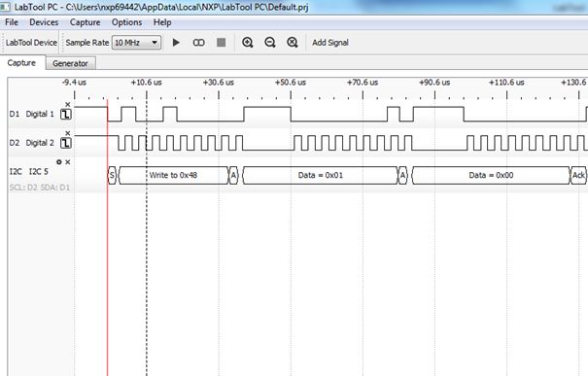Remove the I2C analyzer signal

click(x=67, y=162)
